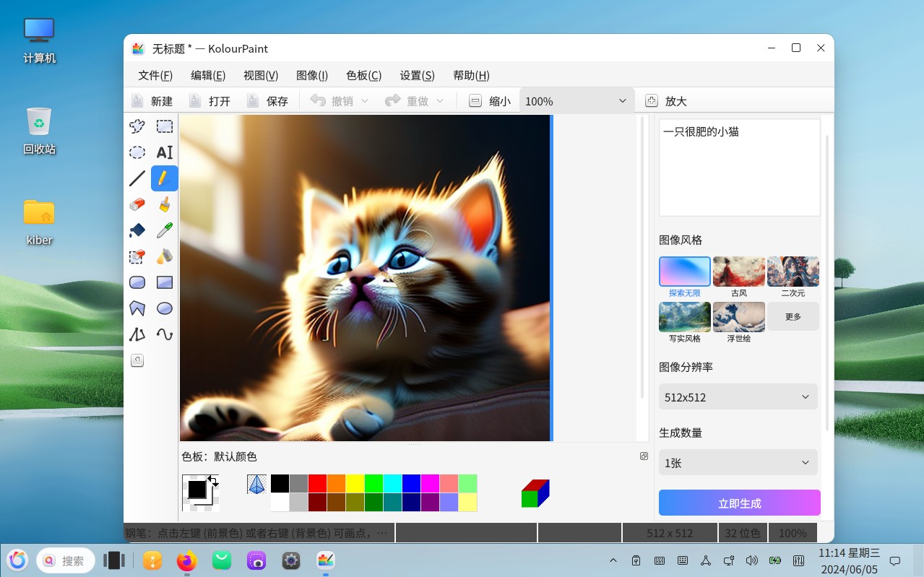The image size is (924, 577).
Task: Click the 放大 (Zoom In) button
Action: pyautogui.click(x=665, y=101)
